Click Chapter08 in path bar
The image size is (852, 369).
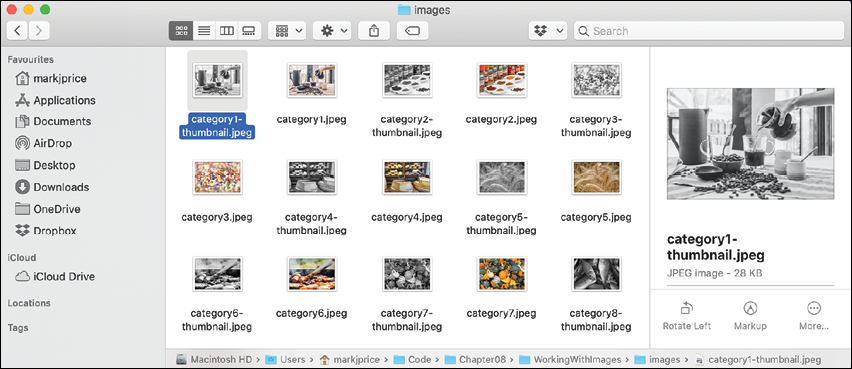pos(475,359)
